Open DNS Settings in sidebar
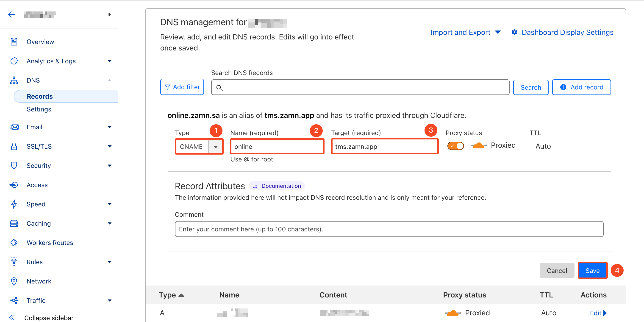The height and width of the screenshot is (322, 644). (39, 109)
